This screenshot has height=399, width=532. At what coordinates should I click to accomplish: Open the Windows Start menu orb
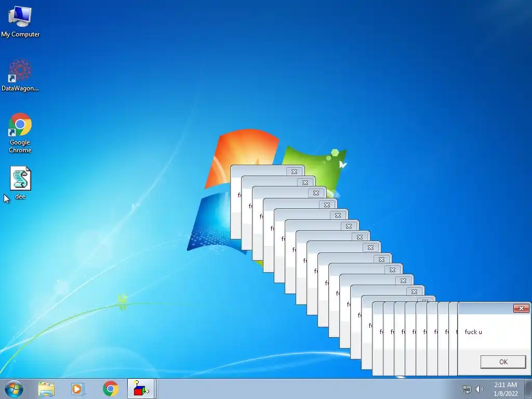(x=14, y=389)
